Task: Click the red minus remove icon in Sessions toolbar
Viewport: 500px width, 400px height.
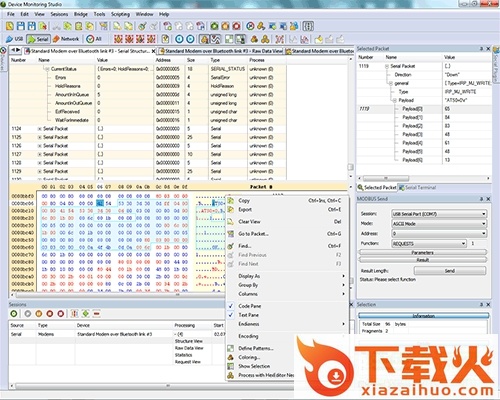Action: 97,314
